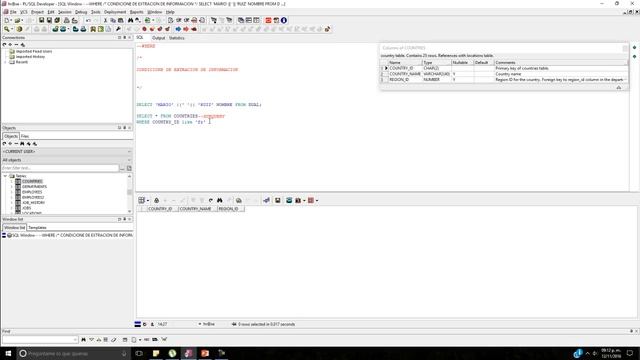640x360 pixels.
Task: Select the Recent connections folder
Action: [22, 62]
